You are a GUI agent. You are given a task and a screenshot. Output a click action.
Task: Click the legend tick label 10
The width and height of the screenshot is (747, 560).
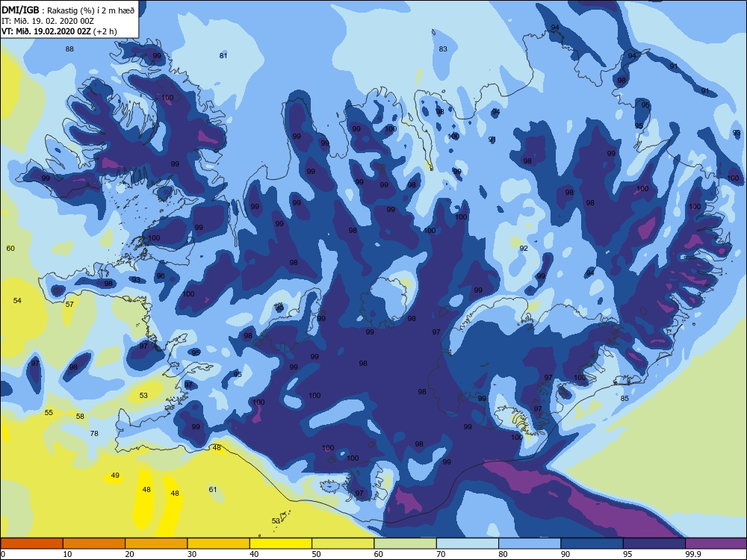(x=68, y=554)
